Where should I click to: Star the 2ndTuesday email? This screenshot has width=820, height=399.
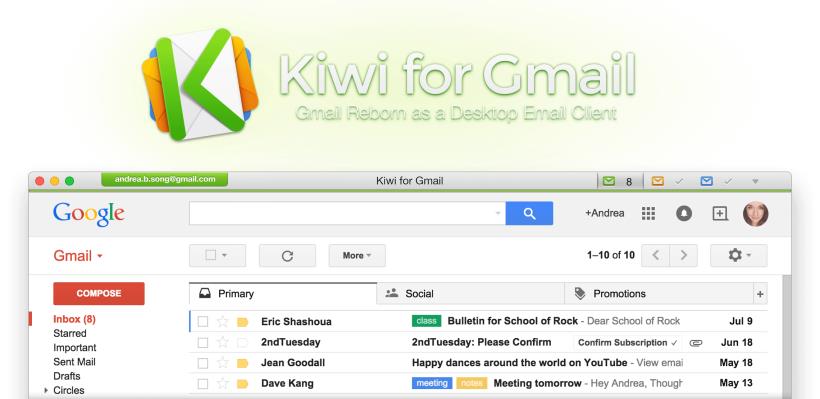[x=222, y=343]
